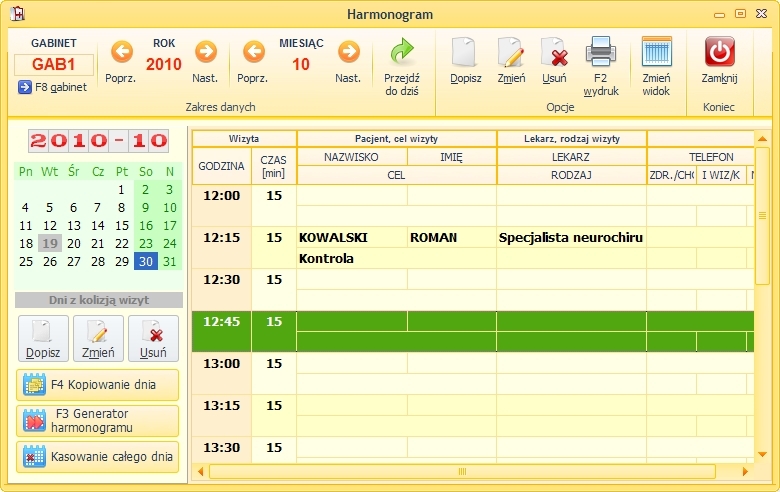Switch layout with Zmień widok
Image resolution: width=780 pixels, height=492 pixels.
pyautogui.click(x=656, y=66)
